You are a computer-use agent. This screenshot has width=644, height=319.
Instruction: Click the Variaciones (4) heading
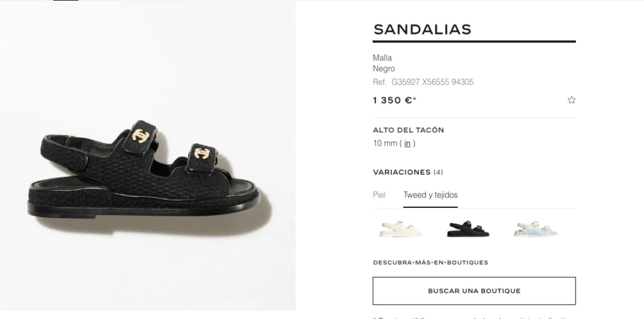click(x=408, y=172)
